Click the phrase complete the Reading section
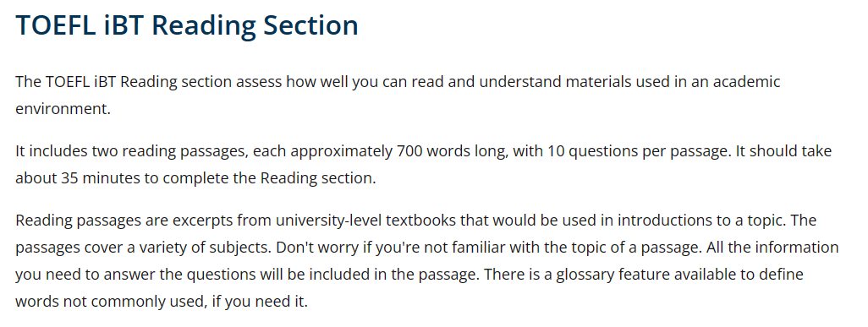Image resolution: width=868 pixels, height=327 pixels. [269, 178]
